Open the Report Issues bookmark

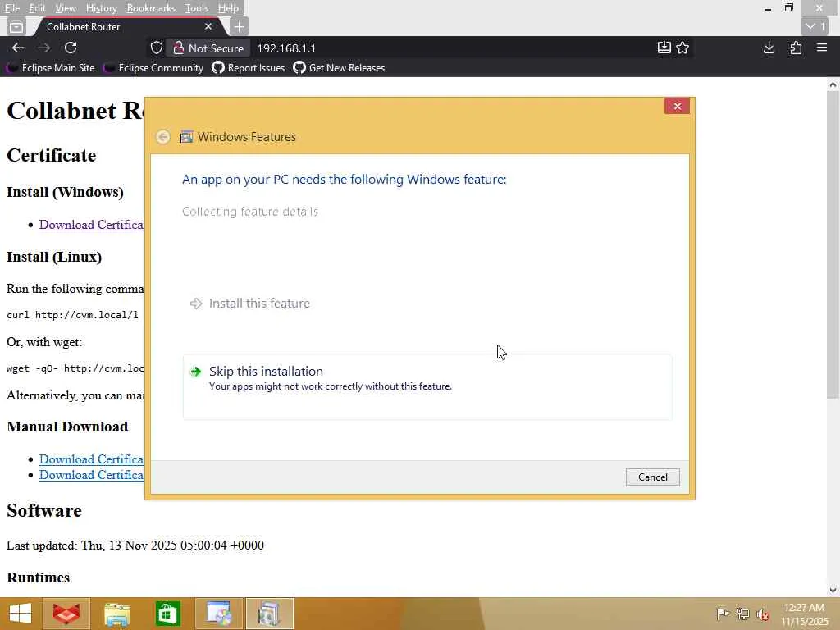click(249, 68)
